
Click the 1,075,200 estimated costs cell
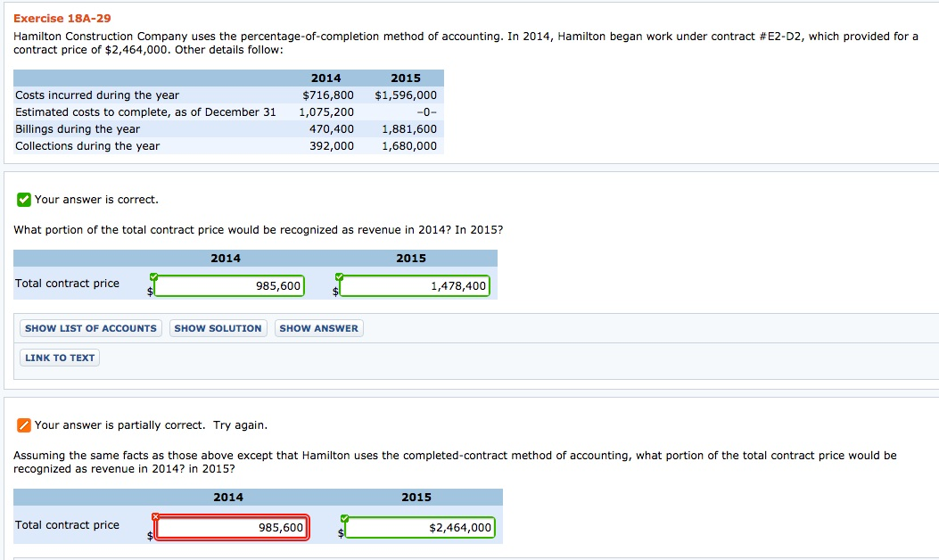tap(326, 112)
